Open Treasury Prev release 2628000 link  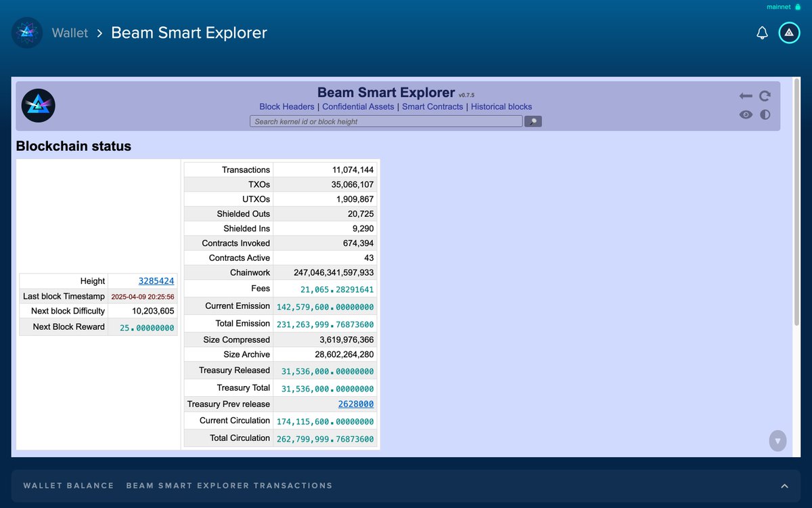[x=356, y=404]
